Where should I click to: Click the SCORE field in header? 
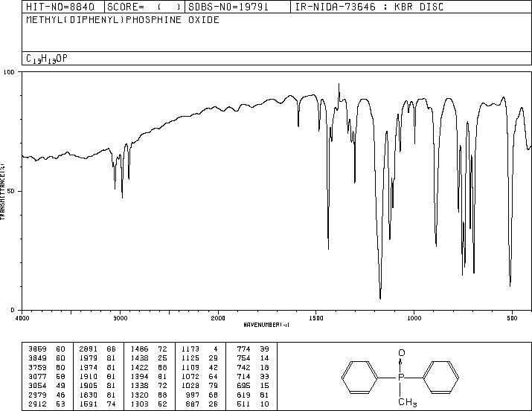point(144,7)
